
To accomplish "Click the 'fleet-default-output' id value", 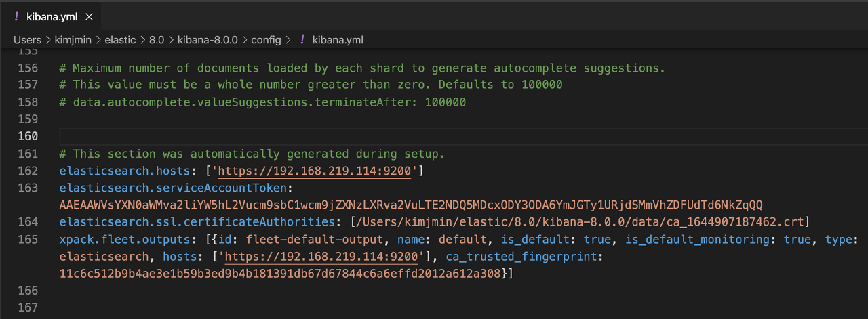I will (315, 239).
